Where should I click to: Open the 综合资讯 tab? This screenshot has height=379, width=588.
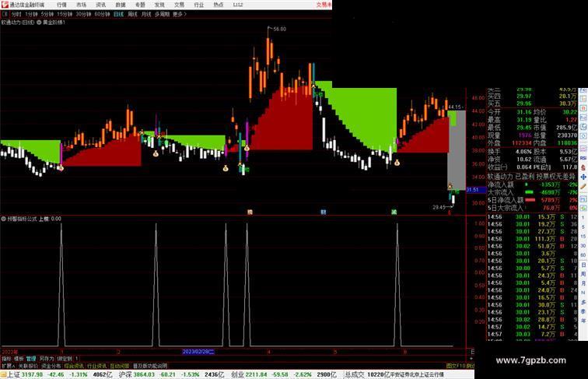click(x=74, y=366)
